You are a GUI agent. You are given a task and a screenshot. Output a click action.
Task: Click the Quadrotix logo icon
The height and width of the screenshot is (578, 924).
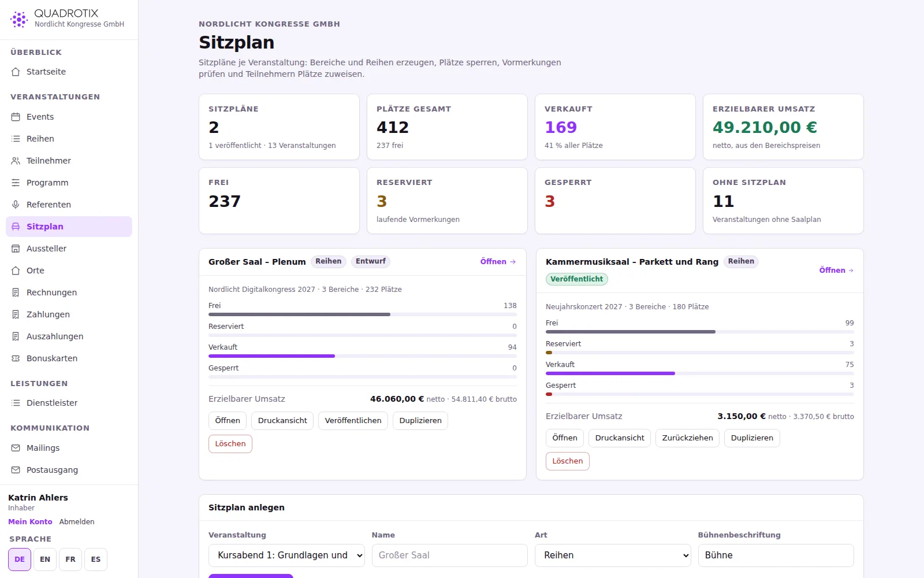[x=19, y=19]
